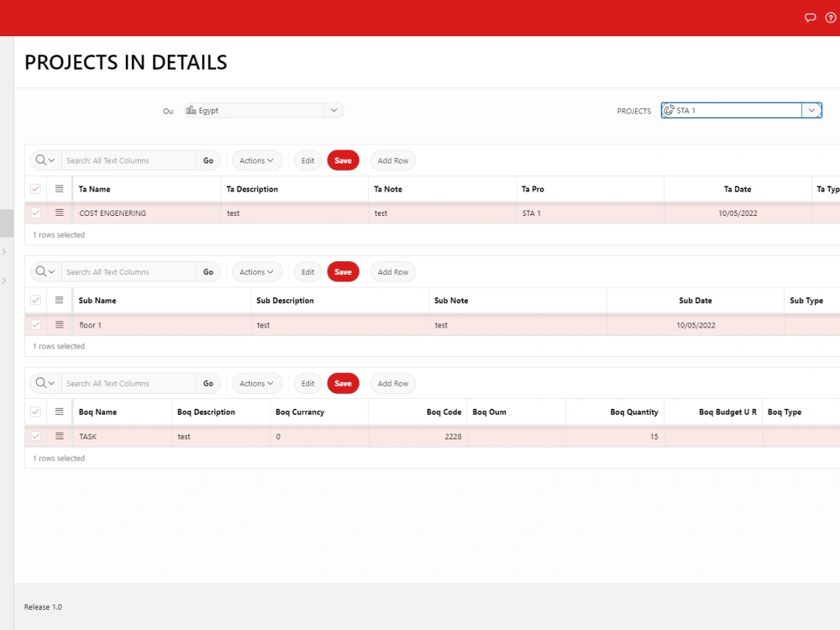Viewport: 840px width, 630px height.
Task: Click Go in the Boq grid search
Action: click(x=208, y=384)
